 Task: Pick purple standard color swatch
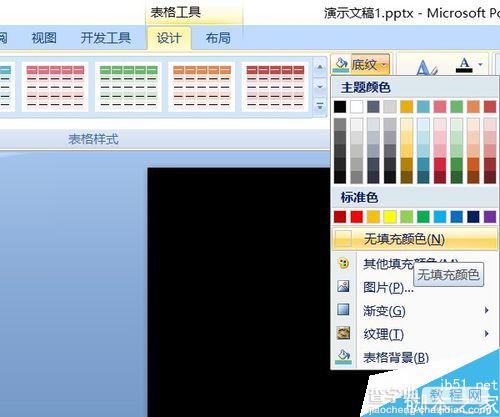pos(490,217)
